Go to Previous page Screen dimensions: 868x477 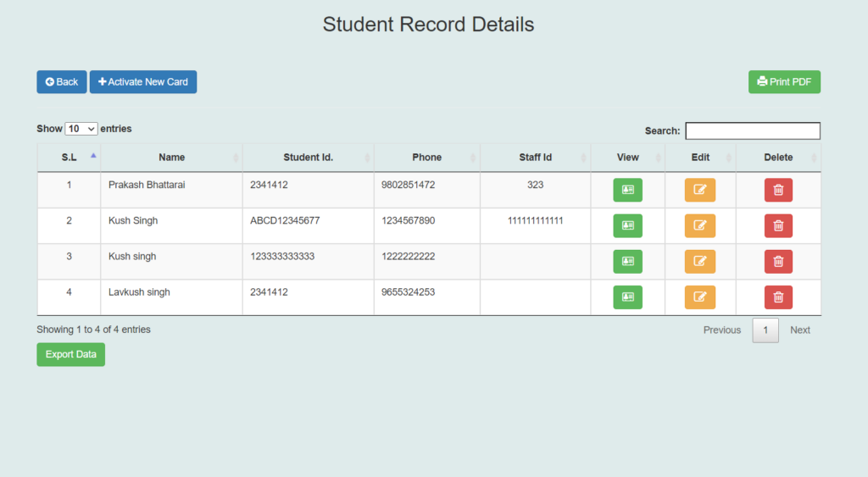click(x=722, y=330)
